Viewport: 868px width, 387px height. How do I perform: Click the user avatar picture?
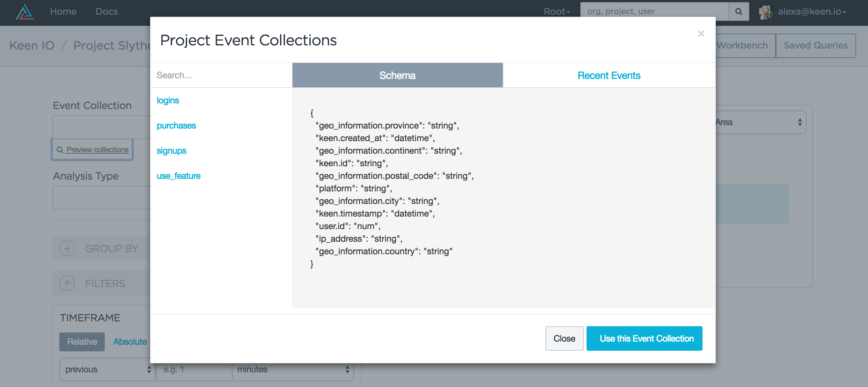[x=765, y=12]
